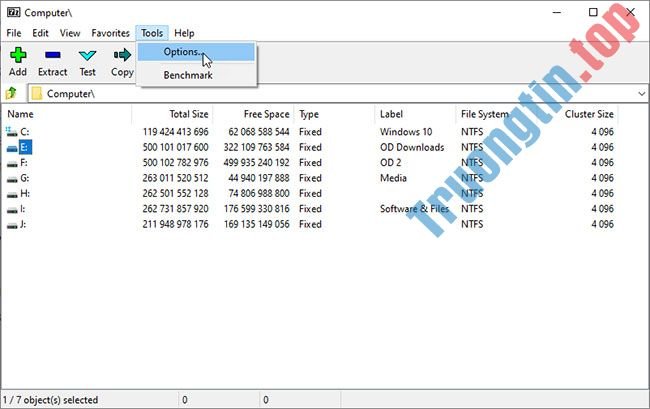Select the J: drive icon

point(12,225)
